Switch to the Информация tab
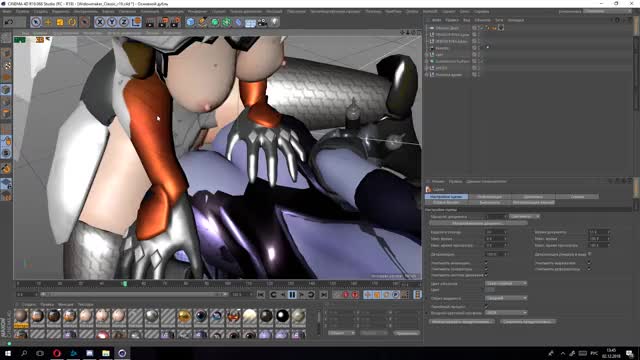This screenshot has height=360, width=640. 490,197
